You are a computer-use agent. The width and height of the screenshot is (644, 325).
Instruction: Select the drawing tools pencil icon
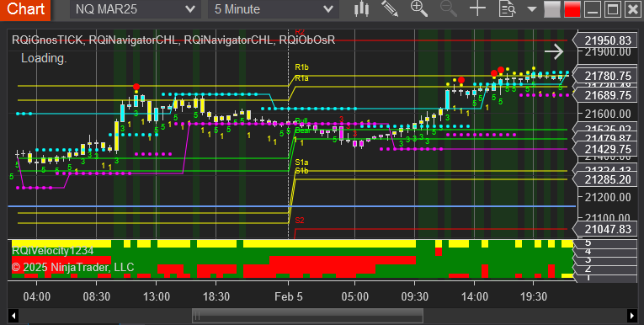390,9
